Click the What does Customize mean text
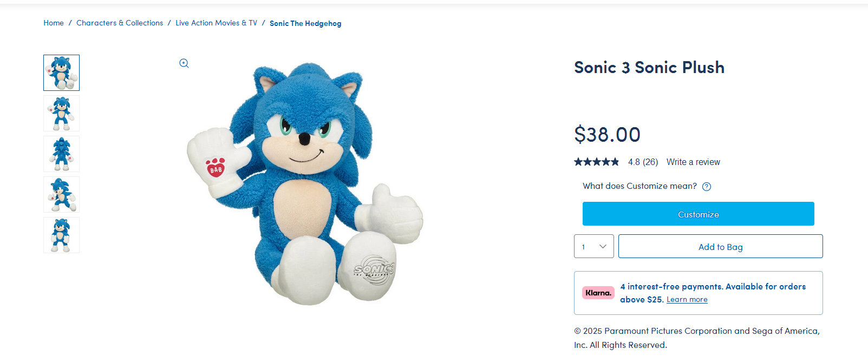Screen dimensions: 868x356 (x=639, y=186)
